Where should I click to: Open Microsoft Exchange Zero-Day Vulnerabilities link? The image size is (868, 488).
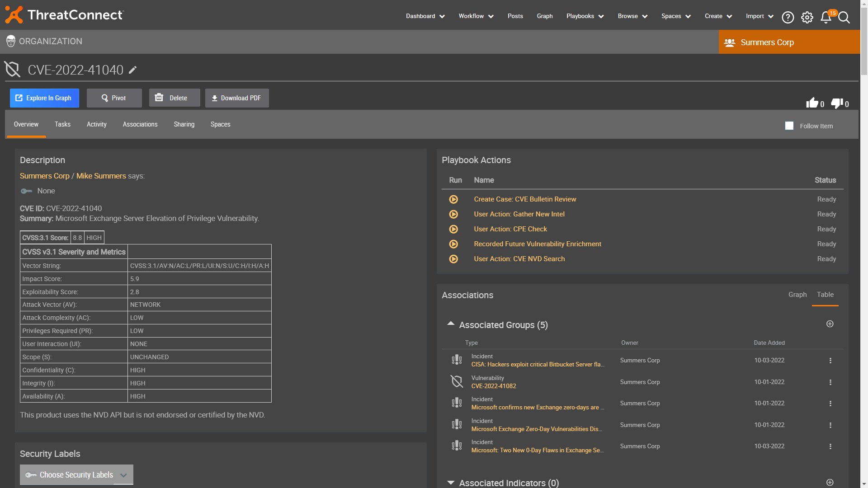pos(537,429)
